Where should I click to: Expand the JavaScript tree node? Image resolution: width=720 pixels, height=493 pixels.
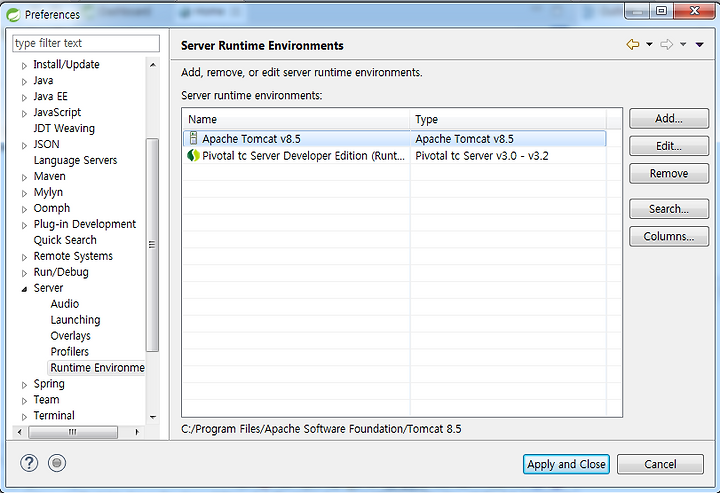coord(24,114)
